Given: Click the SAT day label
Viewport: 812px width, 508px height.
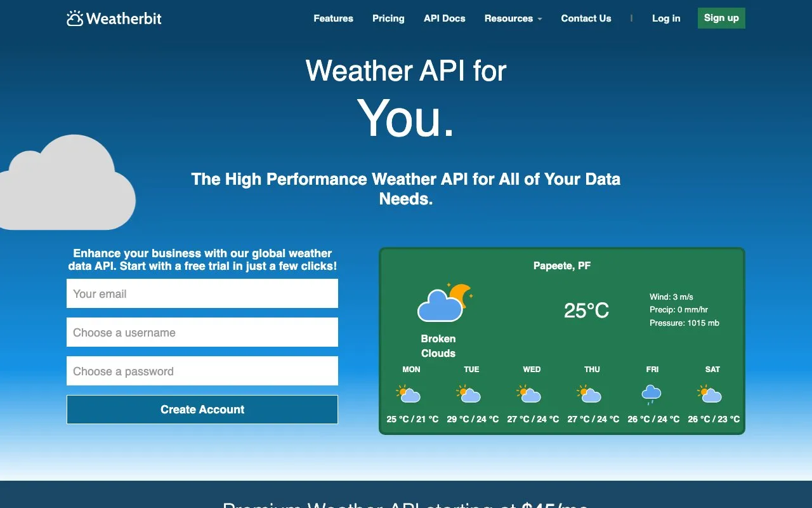Looking at the screenshot, I should point(712,370).
